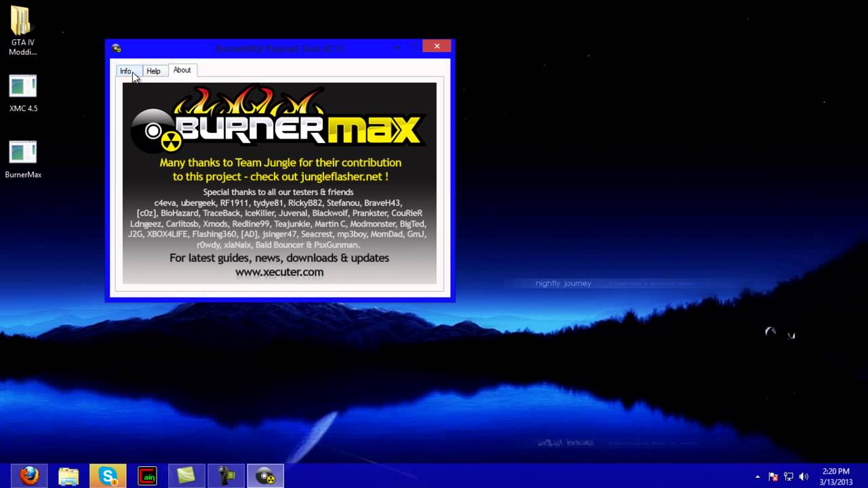Open the green notes app on taskbar
Image resolution: width=868 pixels, height=488 pixels.
point(186,476)
